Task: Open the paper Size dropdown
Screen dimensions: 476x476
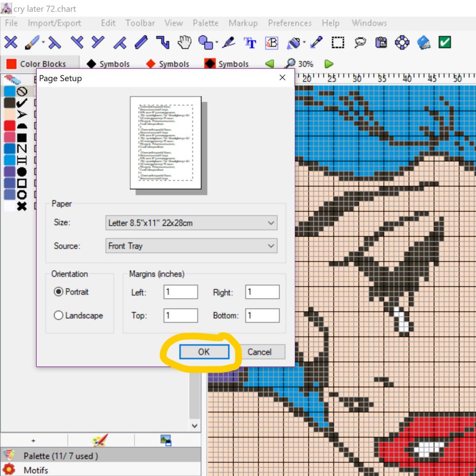Action: tap(191, 223)
